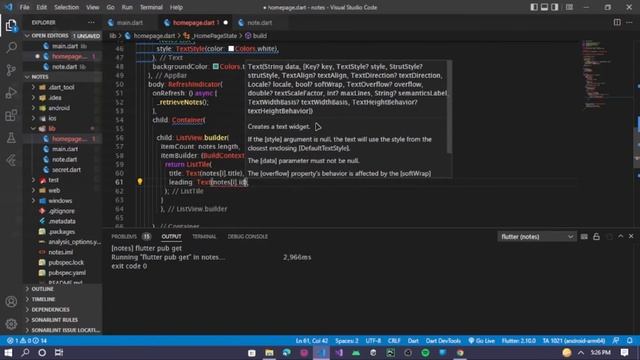Screen dimensions: 640x360
Task: Click Dart DevTools in status bar
Action: [x=443, y=340]
